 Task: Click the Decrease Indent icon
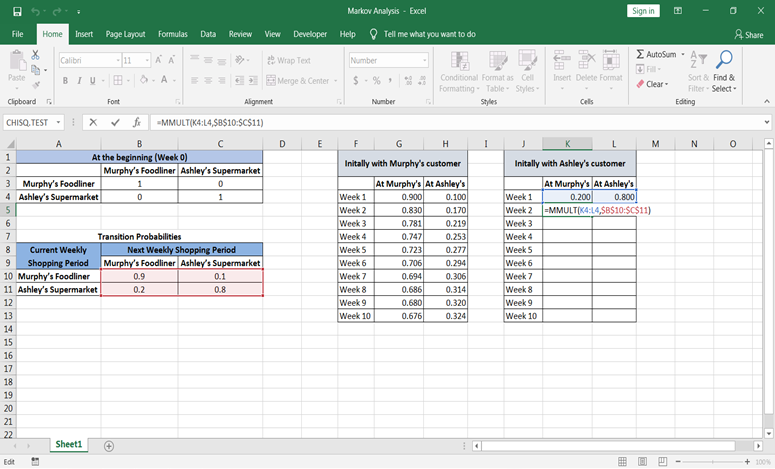[x=240, y=80]
